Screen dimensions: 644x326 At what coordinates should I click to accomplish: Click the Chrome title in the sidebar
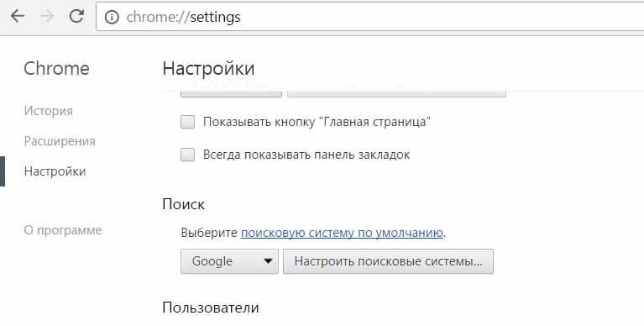pos(57,68)
